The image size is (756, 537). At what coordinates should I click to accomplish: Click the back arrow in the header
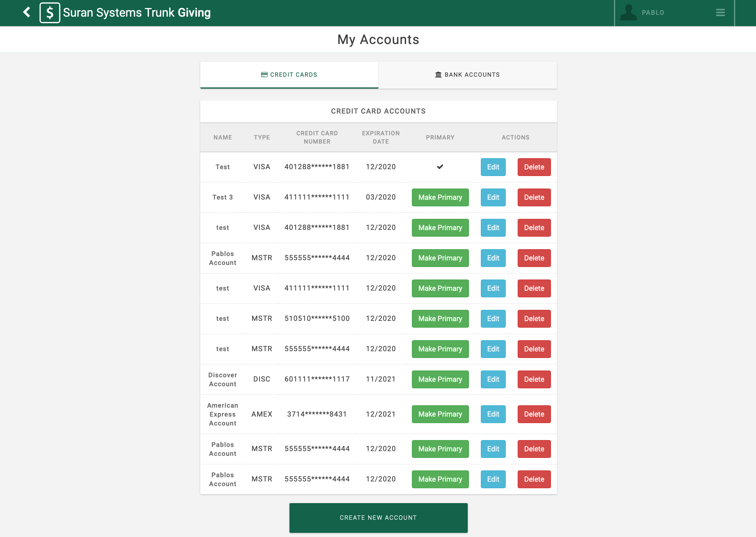[x=27, y=12]
